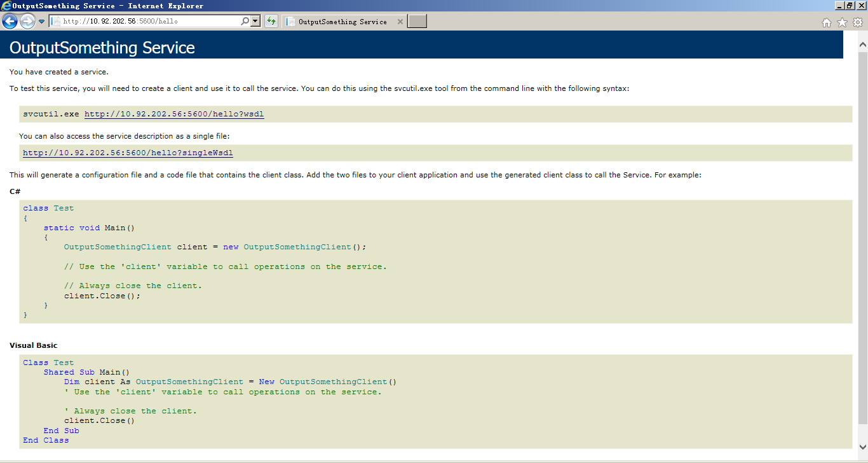Click the 'C#' section label
Image resolution: width=868 pixels, height=463 pixels.
[x=16, y=191]
